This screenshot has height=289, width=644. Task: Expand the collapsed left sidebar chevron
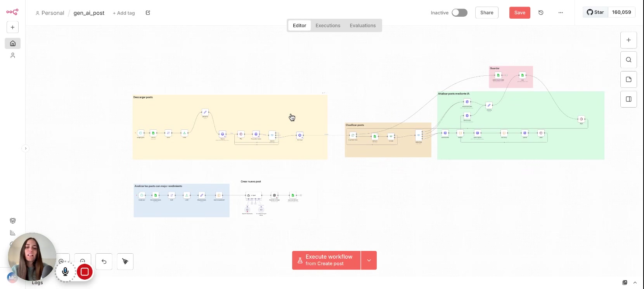(x=26, y=148)
